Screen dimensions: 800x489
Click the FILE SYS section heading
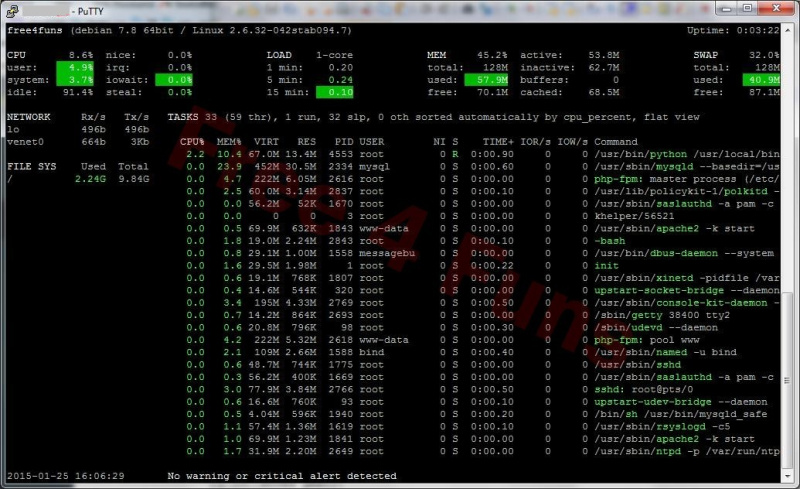tap(28, 166)
